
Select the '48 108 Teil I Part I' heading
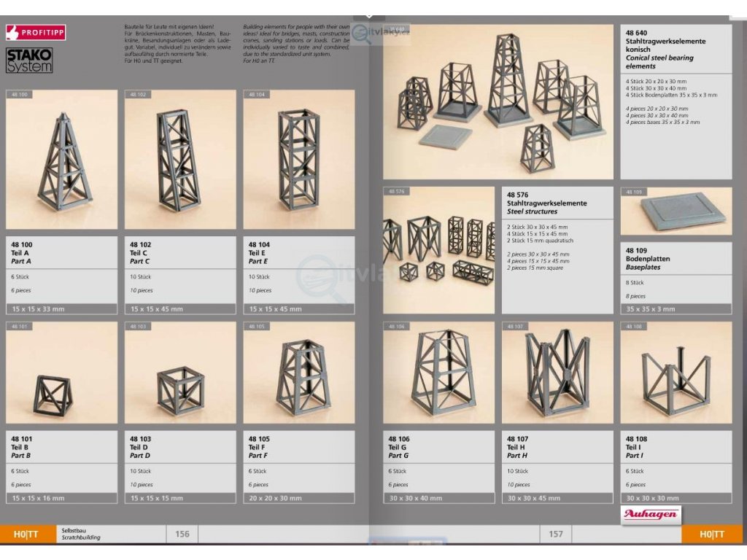pyautogui.click(x=636, y=447)
